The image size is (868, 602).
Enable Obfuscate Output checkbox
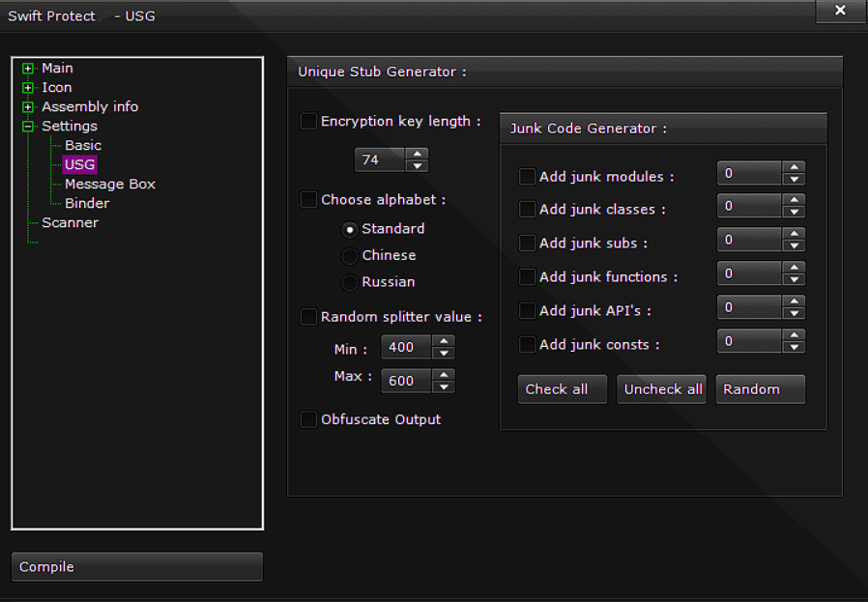(308, 419)
